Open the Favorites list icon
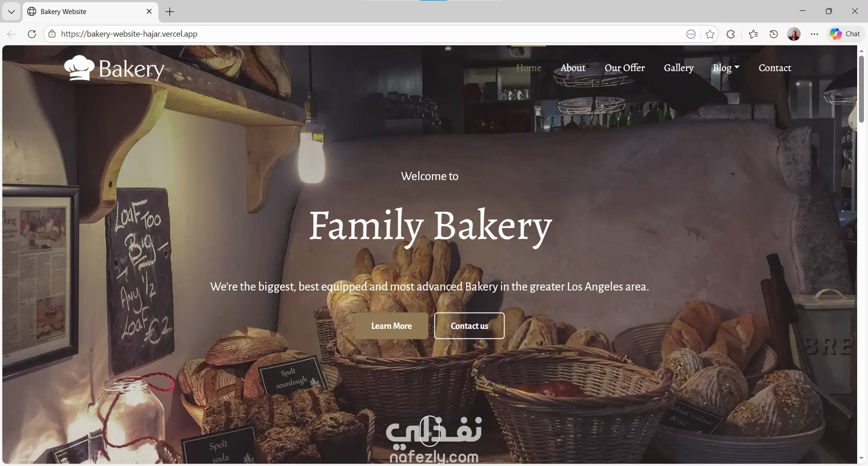 pyautogui.click(x=753, y=34)
